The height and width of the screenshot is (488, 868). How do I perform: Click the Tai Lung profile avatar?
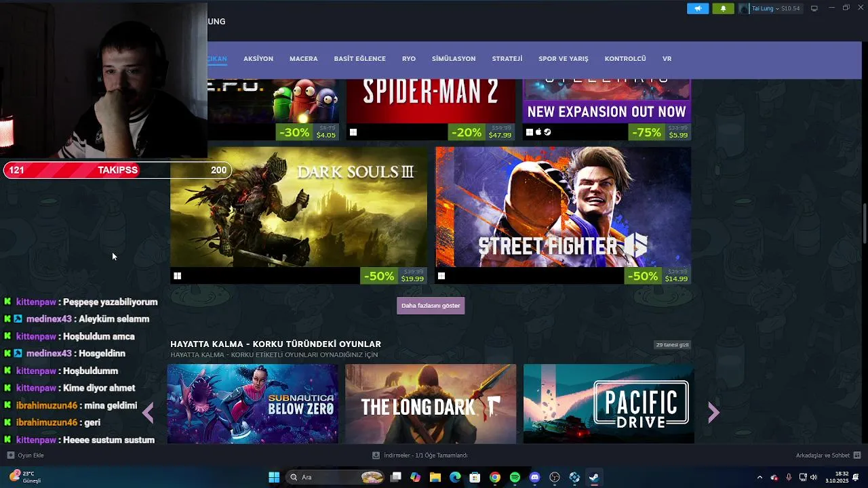(744, 8)
